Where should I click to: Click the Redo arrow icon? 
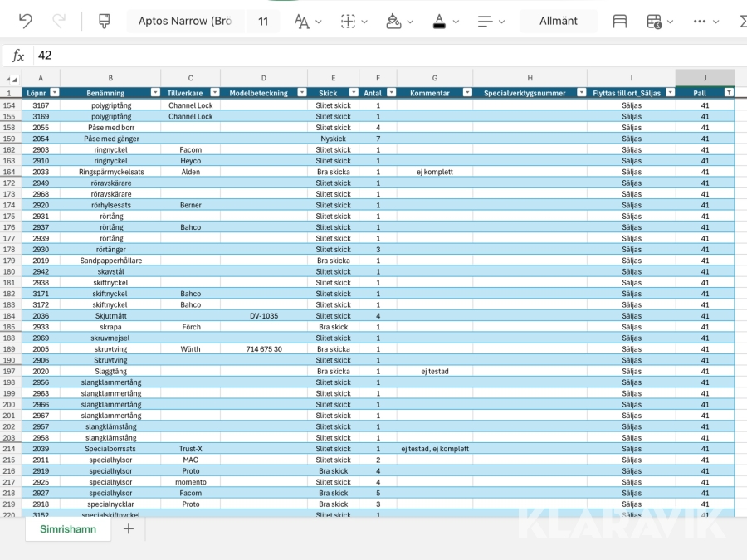point(59,22)
